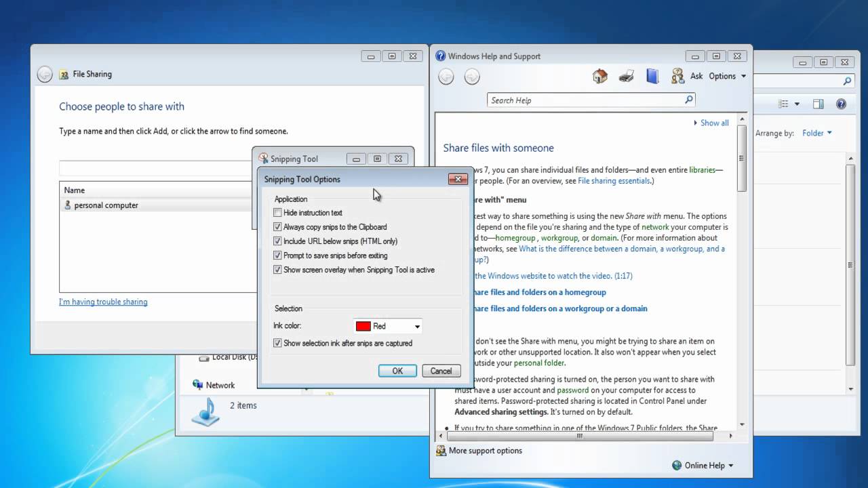Click the personal computer user icon
Image resolution: width=868 pixels, height=488 pixels.
pos(67,205)
